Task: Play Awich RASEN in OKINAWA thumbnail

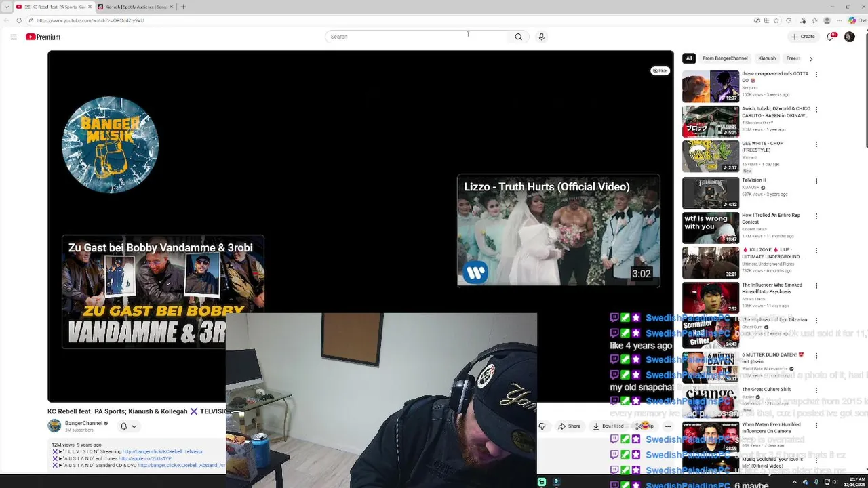Action: point(711,121)
